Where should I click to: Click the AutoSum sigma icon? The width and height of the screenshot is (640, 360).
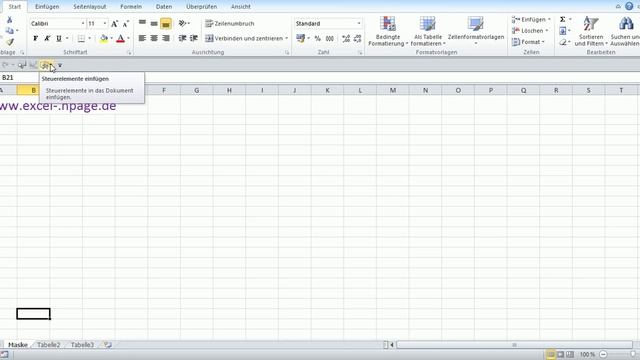[562, 19]
